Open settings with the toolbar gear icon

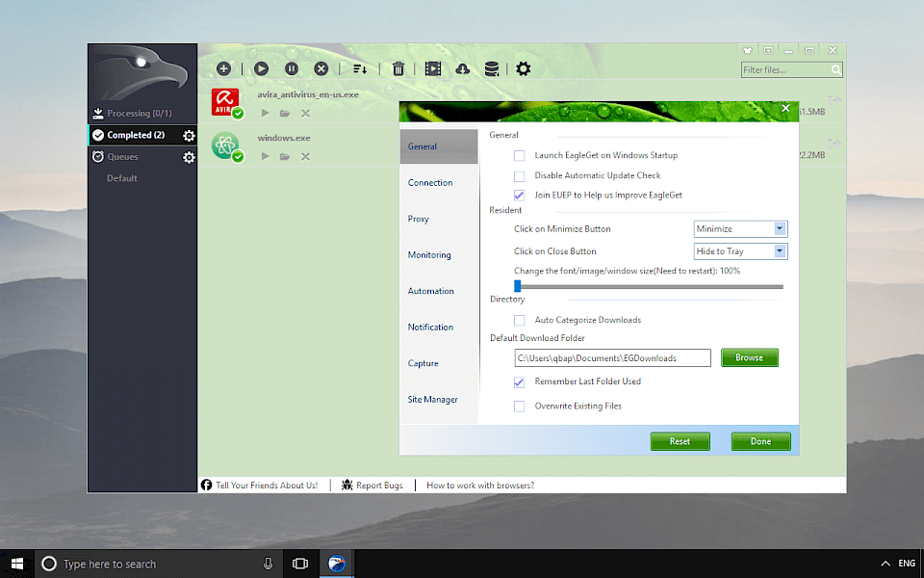point(524,69)
